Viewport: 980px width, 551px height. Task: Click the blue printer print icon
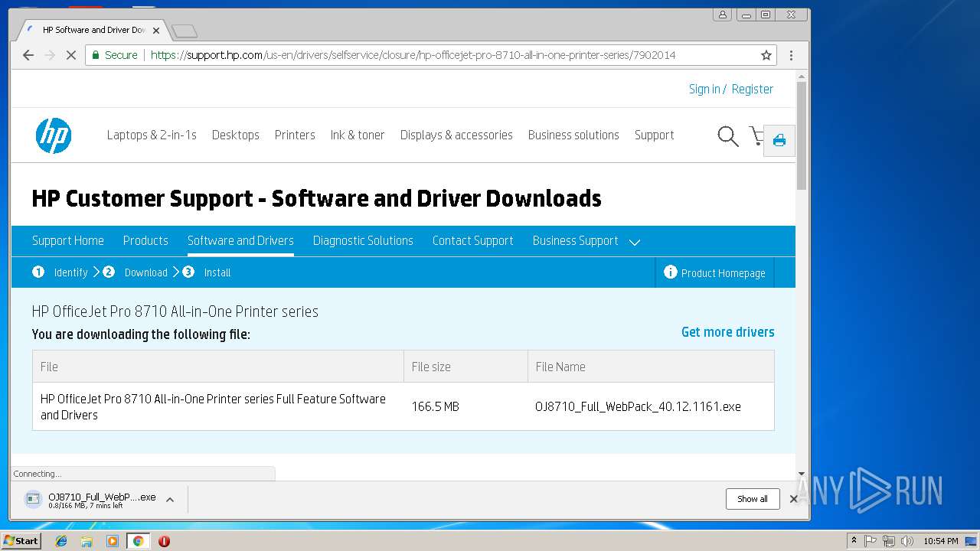point(779,140)
